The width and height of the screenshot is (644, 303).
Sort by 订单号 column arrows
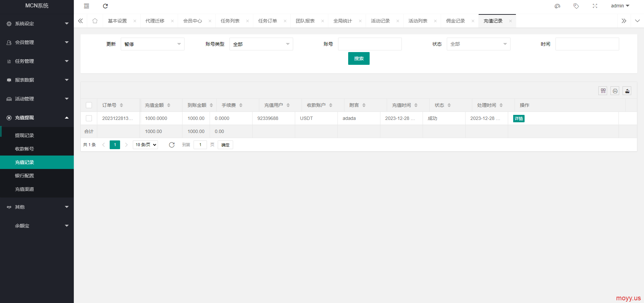pos(121,105)
